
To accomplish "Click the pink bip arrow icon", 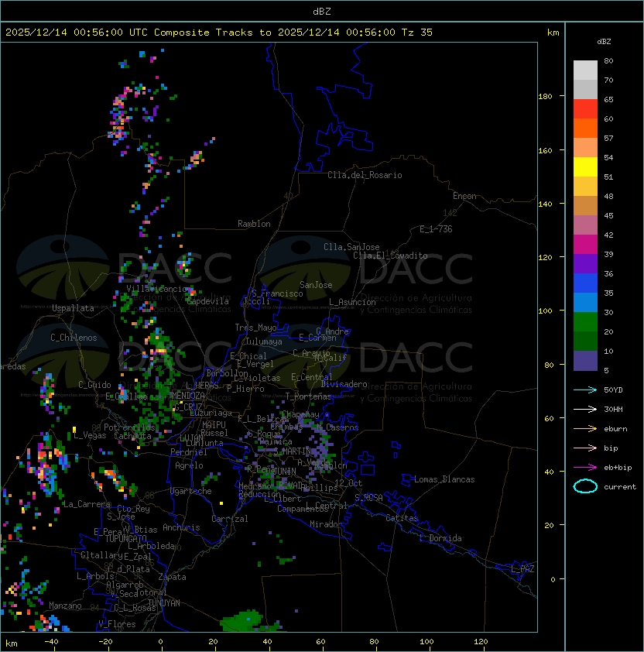I will (x=585, y=448).
